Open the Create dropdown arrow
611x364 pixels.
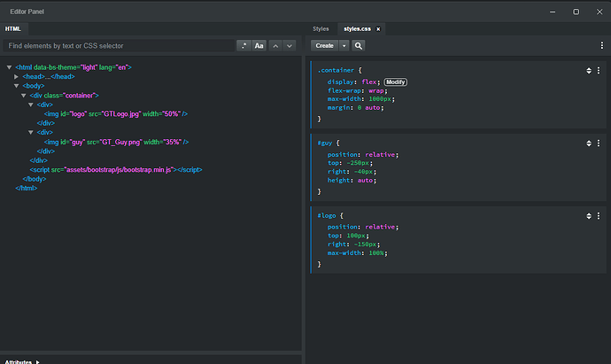(344, 45)
